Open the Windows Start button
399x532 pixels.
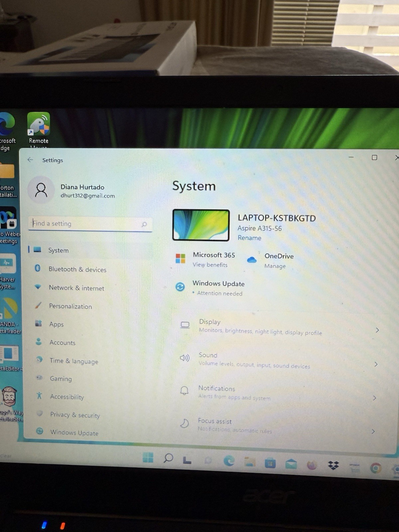tap(148, 458)
